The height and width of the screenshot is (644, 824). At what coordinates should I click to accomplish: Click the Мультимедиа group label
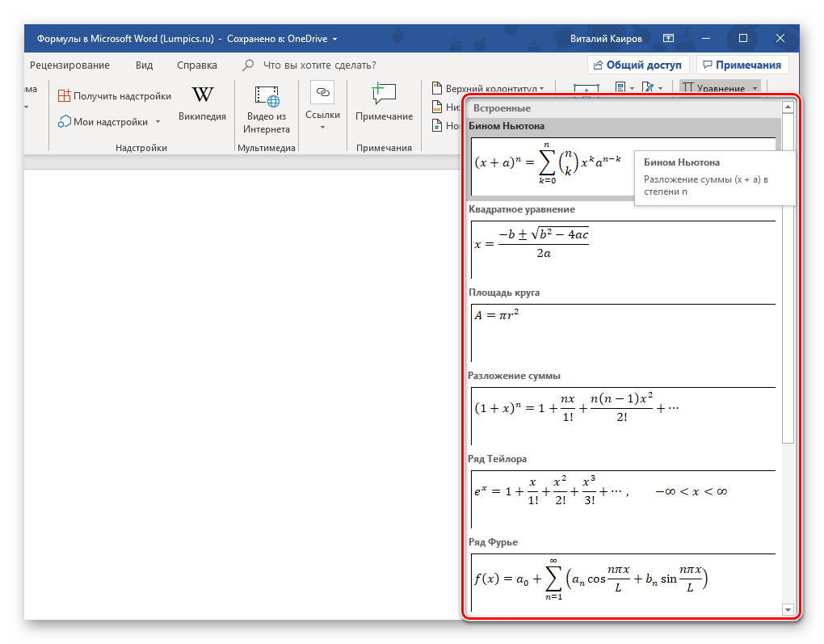pos(267,148)
